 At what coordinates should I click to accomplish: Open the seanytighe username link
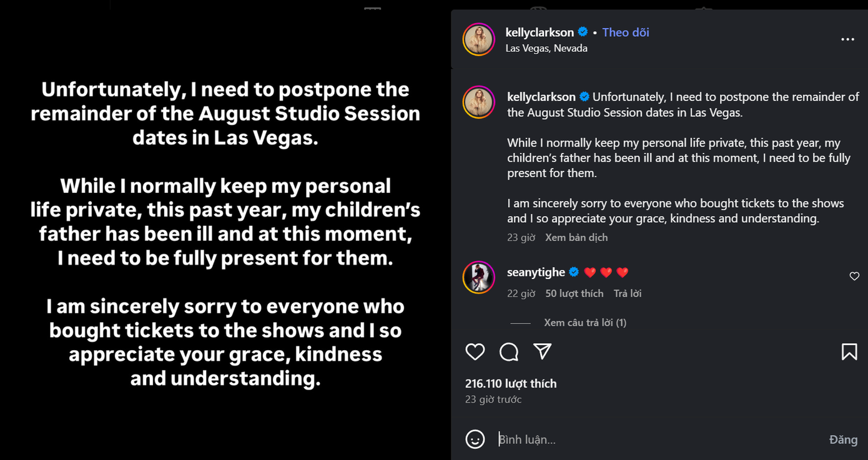point(536,272)
